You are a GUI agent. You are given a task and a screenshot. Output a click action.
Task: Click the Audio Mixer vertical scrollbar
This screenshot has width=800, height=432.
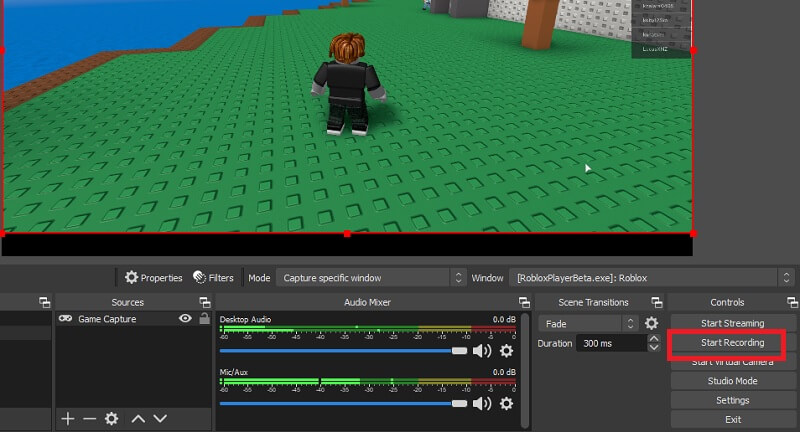tap(524, 370)
